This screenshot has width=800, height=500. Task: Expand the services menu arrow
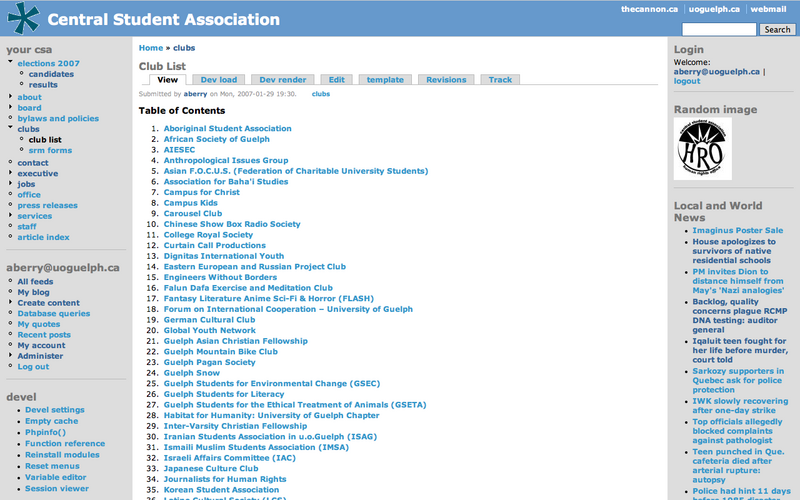[10, 215]
